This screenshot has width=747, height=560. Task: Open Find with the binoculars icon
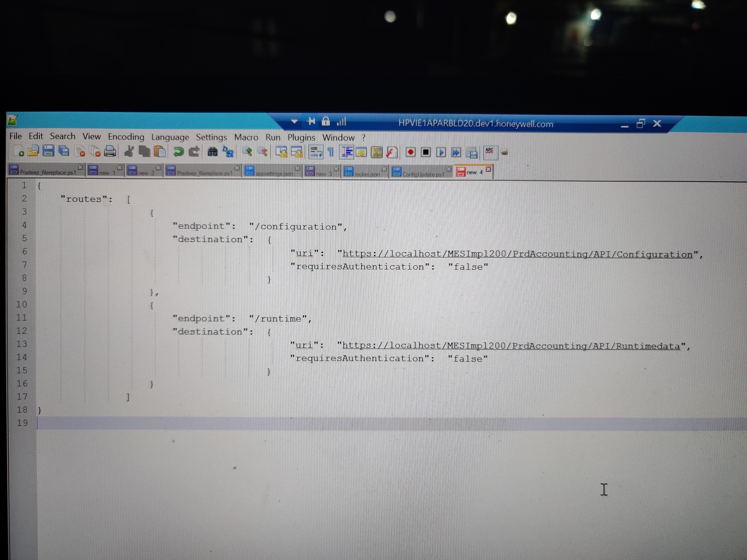pyautogui.click(x=213, y=152)
